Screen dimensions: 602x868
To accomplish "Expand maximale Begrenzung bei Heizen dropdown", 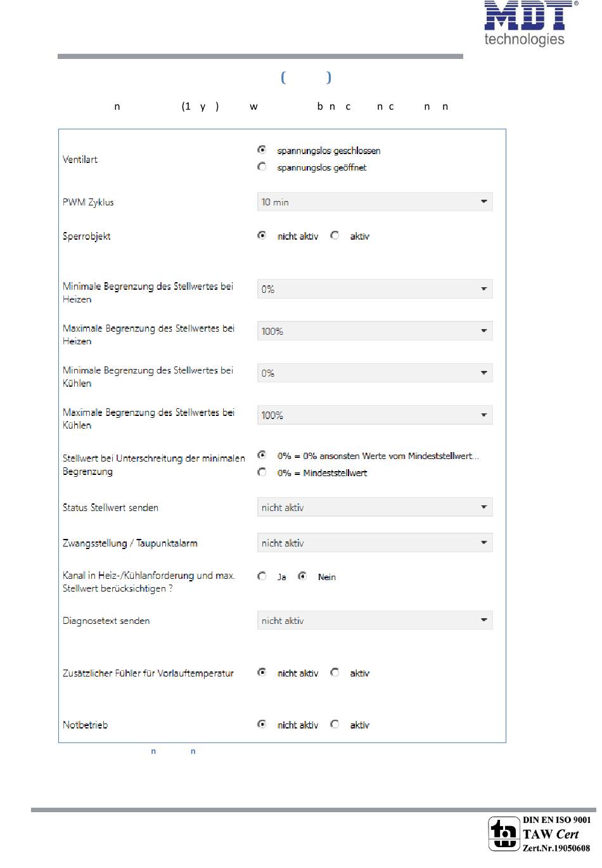I will 375,330.
